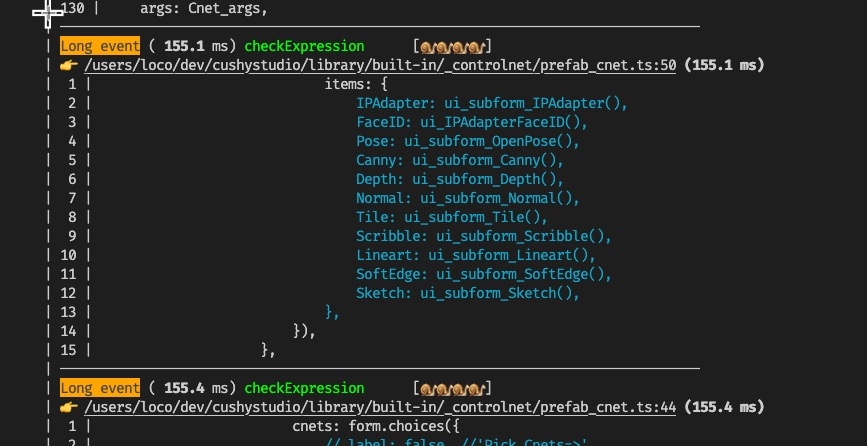
Task: Click the IPAdapter: ui_subform_IPAdapter() line
Action: (491, 103)
